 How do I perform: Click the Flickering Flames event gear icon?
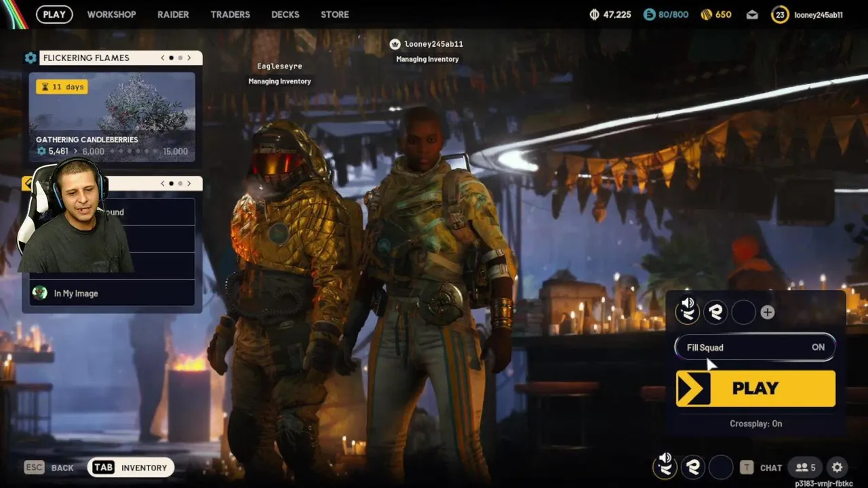31,58
